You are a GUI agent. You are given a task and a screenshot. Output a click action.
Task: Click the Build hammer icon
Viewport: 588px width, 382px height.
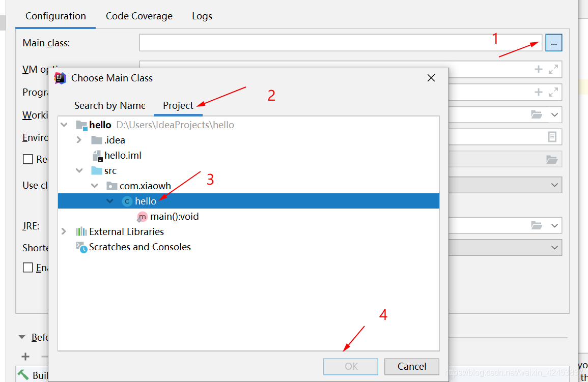(23, 374)
